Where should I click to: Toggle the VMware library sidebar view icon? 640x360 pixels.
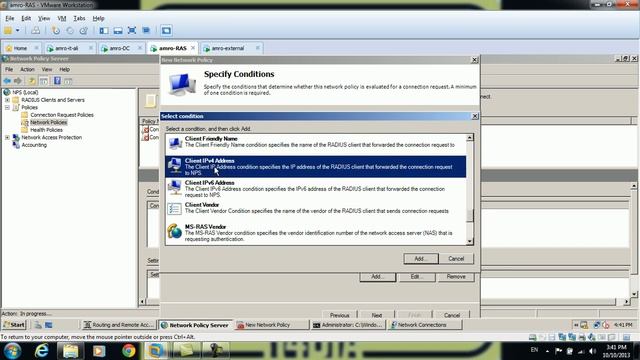[104, 31]
